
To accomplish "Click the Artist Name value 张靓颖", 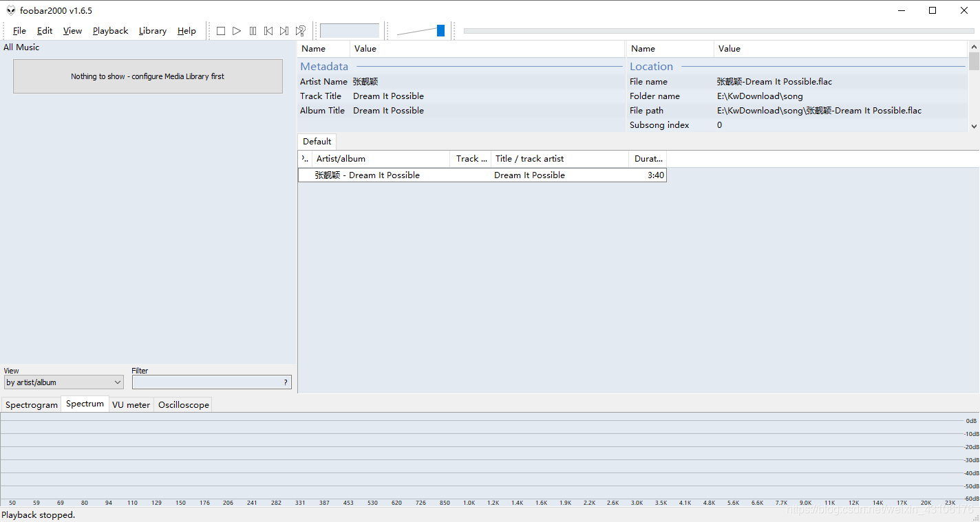I will click(x=365, y=82).
